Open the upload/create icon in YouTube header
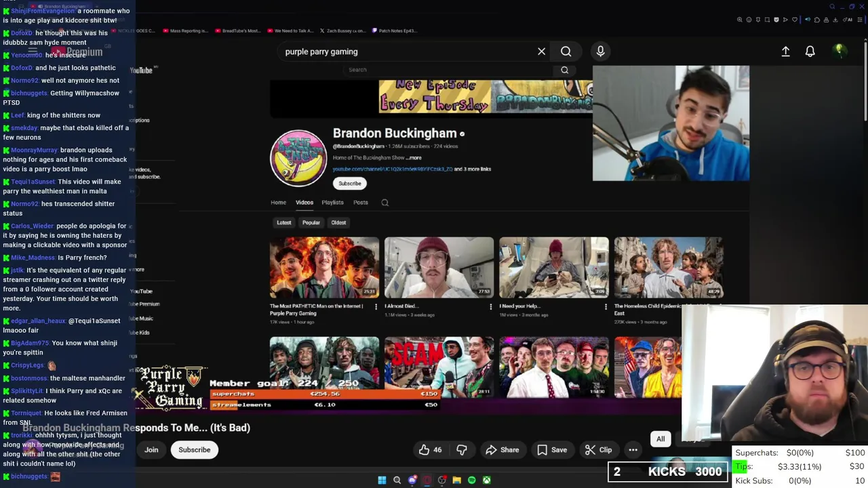 click(785, 52)
